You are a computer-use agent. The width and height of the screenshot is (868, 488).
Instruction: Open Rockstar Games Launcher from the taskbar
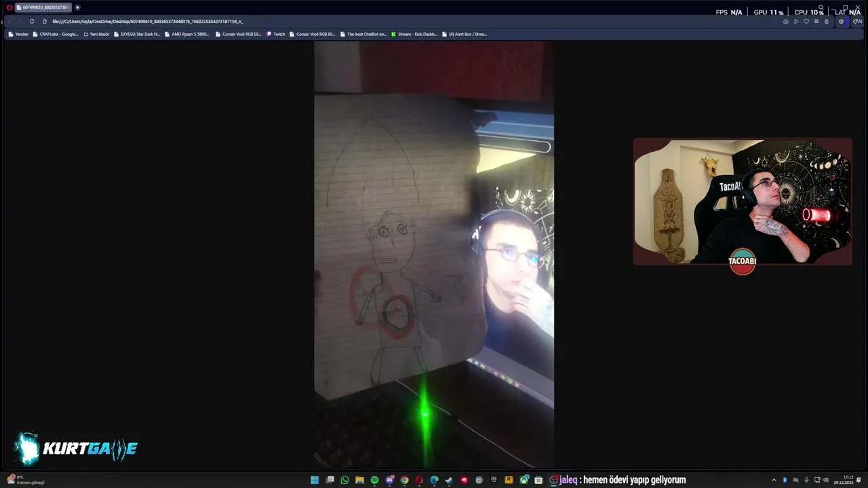(509, 480)
